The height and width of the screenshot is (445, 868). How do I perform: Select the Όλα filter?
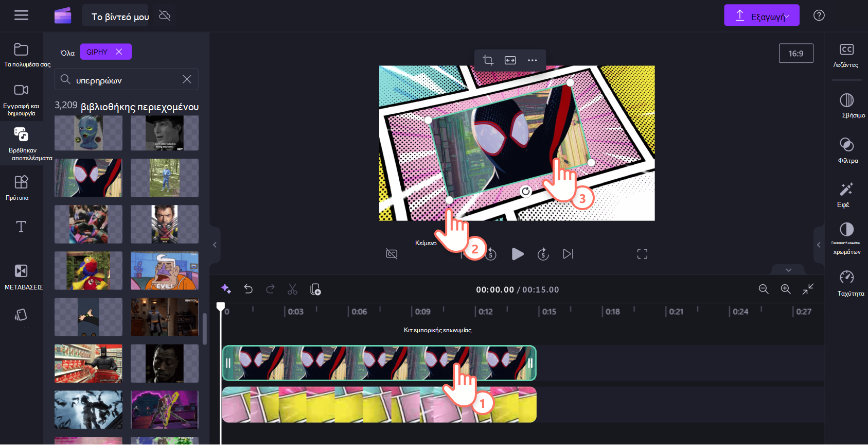[x=67, y=53]
